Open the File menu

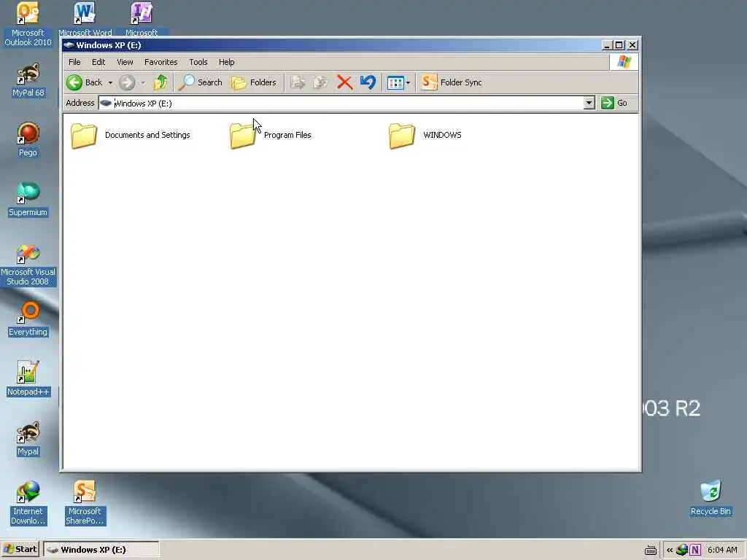(x=74, y=62)
